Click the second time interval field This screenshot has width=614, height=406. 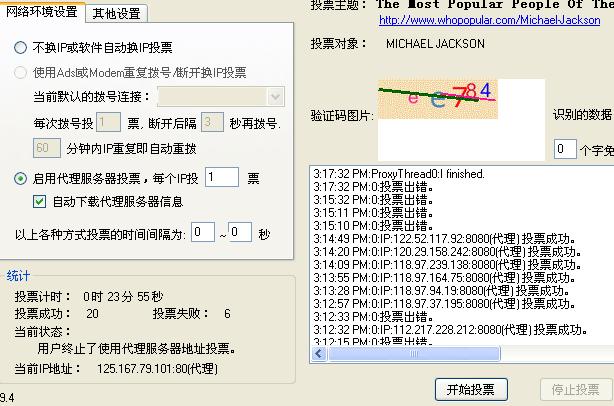(239, 232)
